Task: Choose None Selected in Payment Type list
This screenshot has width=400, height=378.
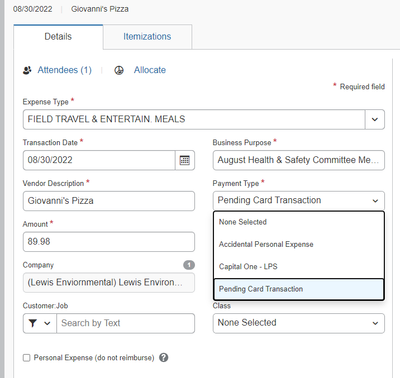Action: point(299,222)
